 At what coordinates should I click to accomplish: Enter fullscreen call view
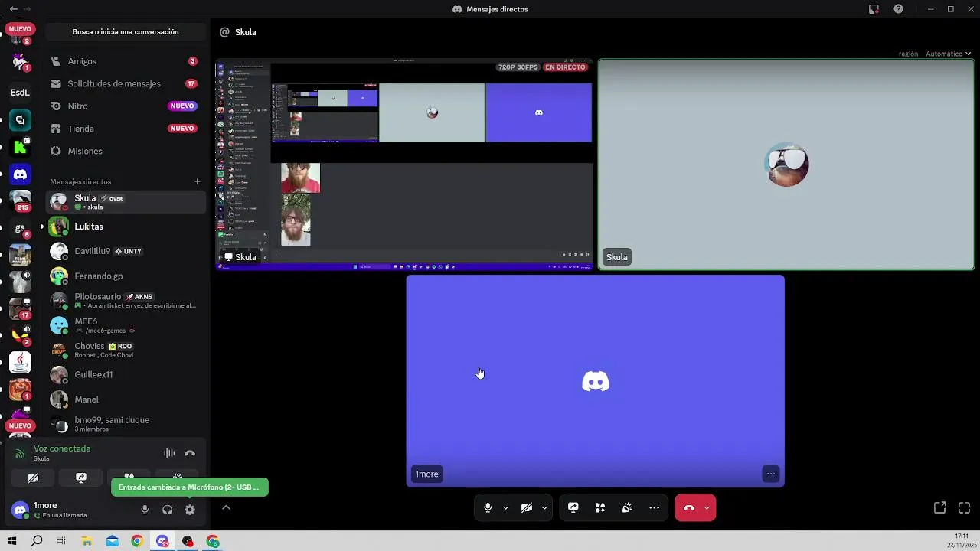(x=964, y=507)
